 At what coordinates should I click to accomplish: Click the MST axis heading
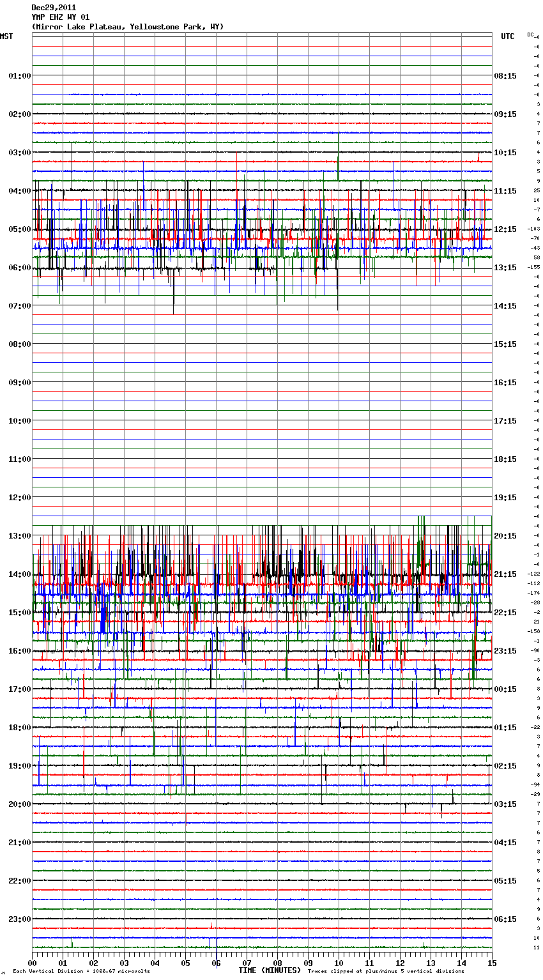tap(6, 36)
